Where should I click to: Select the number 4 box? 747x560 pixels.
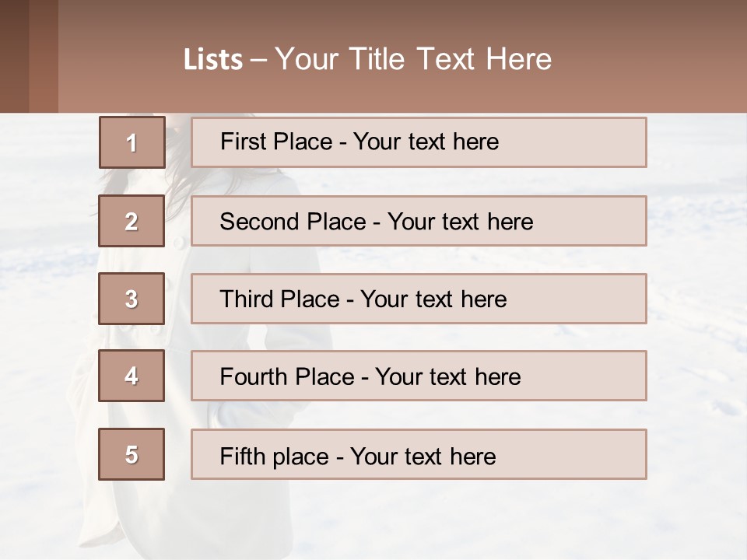click(x=132, y=376)
